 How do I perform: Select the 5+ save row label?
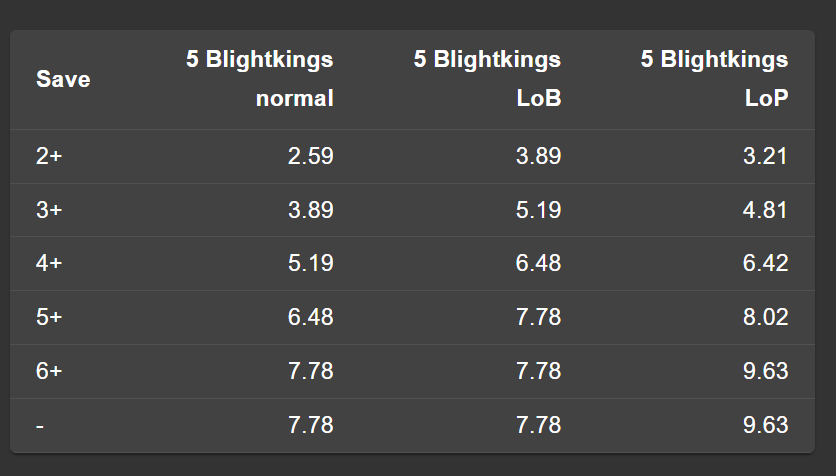coord(48,317)
